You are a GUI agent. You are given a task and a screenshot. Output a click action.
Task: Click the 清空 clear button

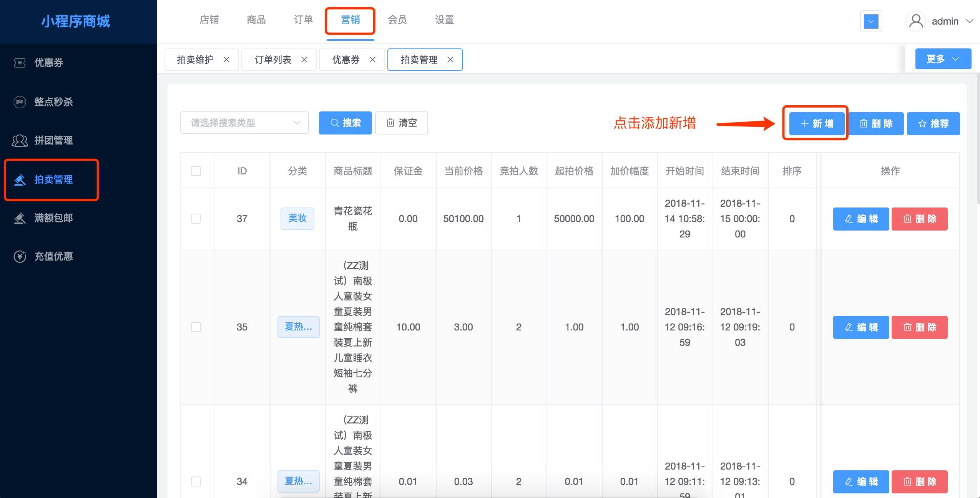[x=401, y=123]
